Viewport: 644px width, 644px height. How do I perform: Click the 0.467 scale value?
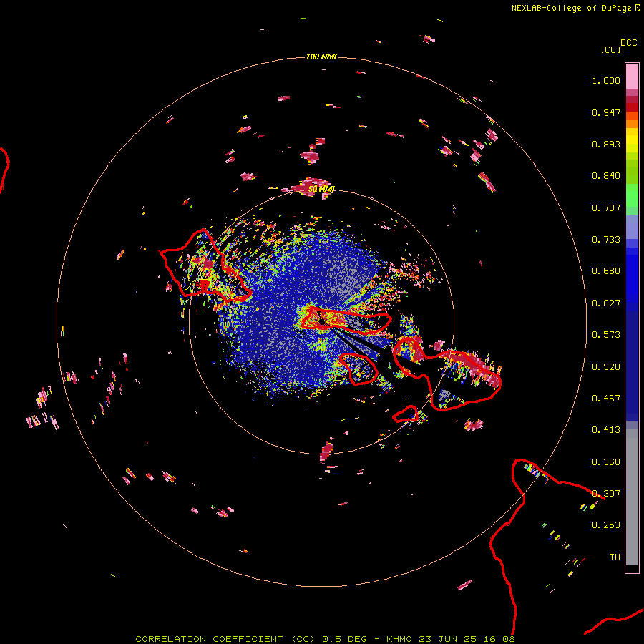[x=606, y=399]
